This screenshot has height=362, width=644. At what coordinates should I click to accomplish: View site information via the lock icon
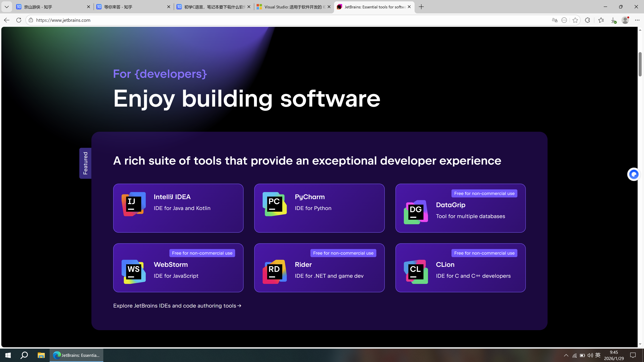[31, 20]
